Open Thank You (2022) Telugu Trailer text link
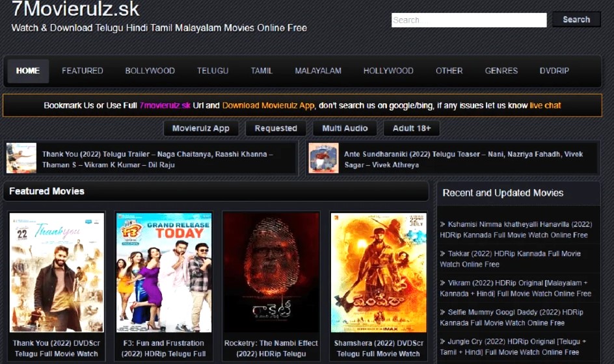Screen dimensions: 614x364 (x=157, y=159)
